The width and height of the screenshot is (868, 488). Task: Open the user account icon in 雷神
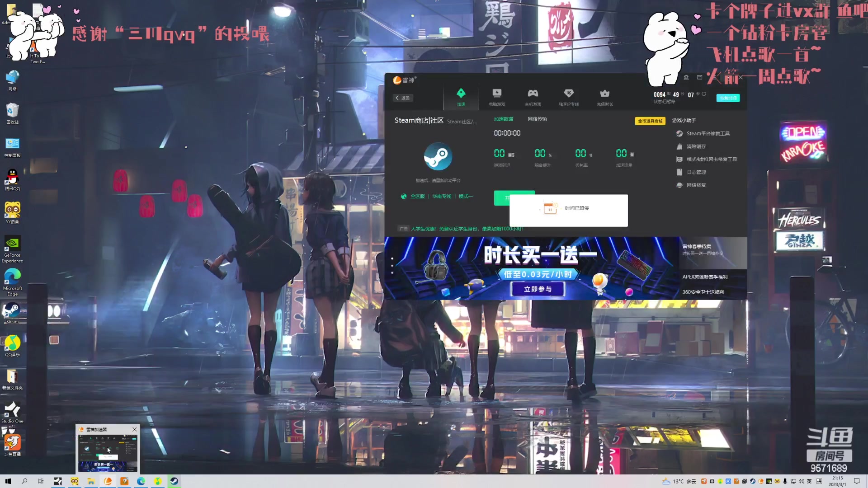point(686,77)
